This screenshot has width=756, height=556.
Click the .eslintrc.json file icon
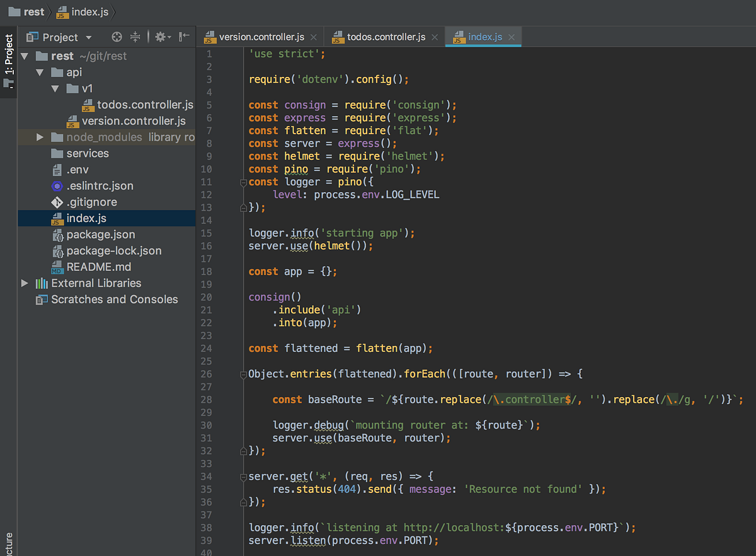coord(57,186)
